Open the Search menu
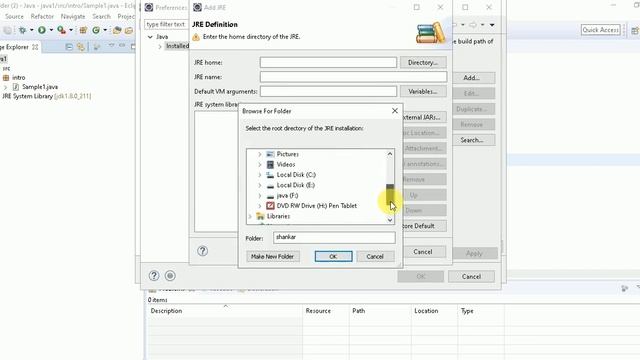640x360 pixels. (101, 16)
